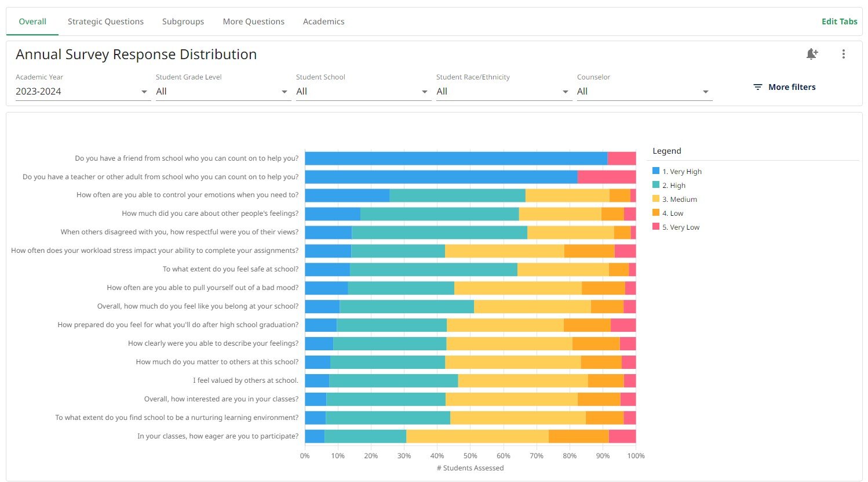Click the Edit Tabs link
This screenshot has height=482, width=868.
click(x=839, y=21)
